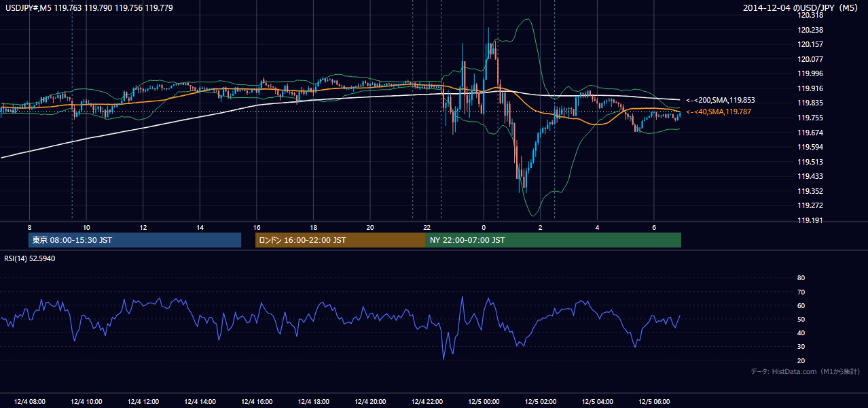868x408 pixels.
Task: Select the Tokyo 08:00-15:30 JST session bar
Action: (x=135, y=240)
